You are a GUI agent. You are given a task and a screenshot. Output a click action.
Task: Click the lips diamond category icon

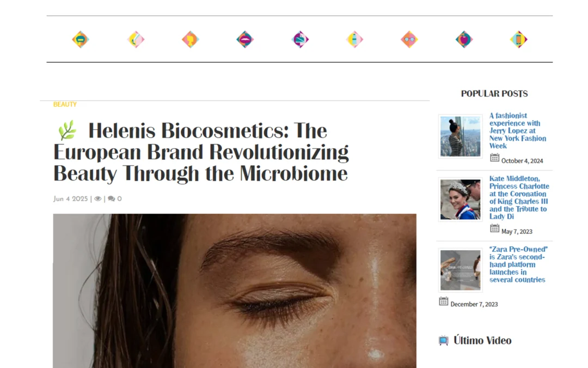245,39
